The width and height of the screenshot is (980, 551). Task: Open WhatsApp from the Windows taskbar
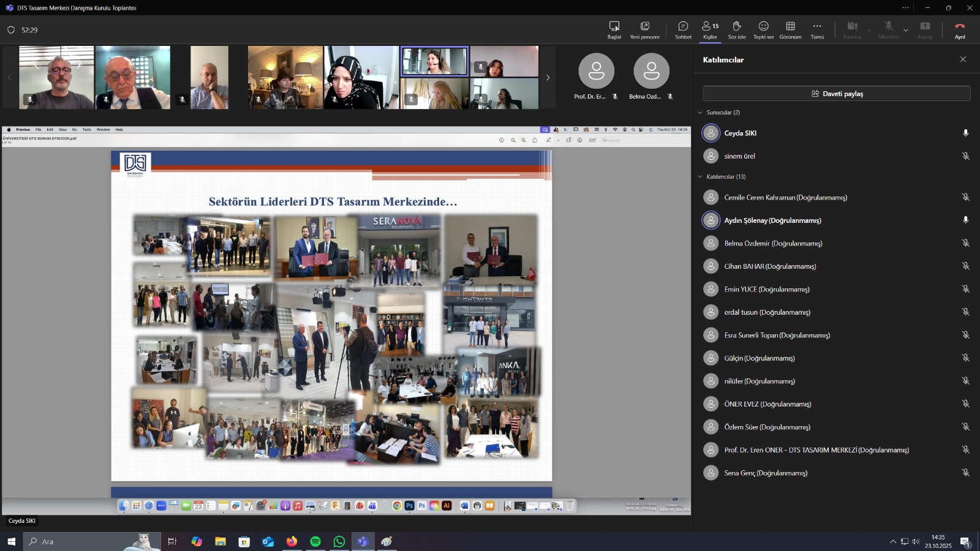tap(339, 542)
